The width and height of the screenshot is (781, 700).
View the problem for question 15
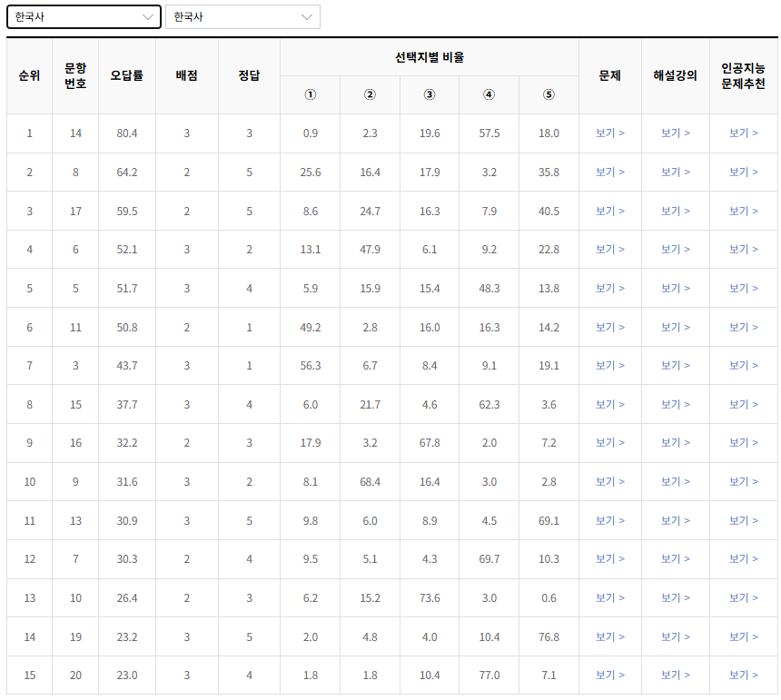pos(609,405)
